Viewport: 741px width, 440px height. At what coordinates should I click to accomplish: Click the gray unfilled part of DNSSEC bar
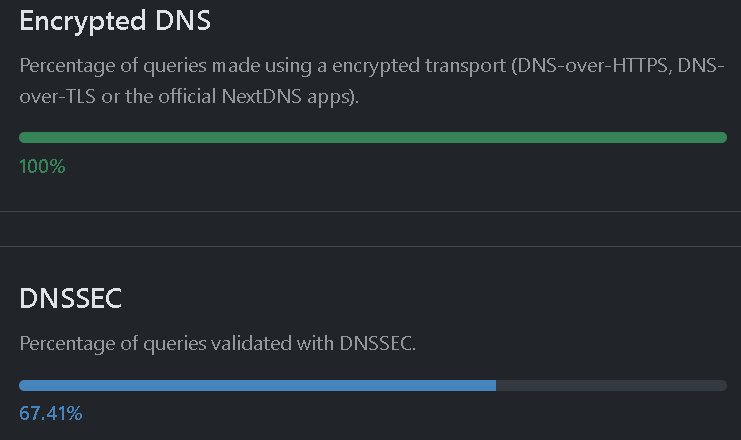tap(610, 385)
